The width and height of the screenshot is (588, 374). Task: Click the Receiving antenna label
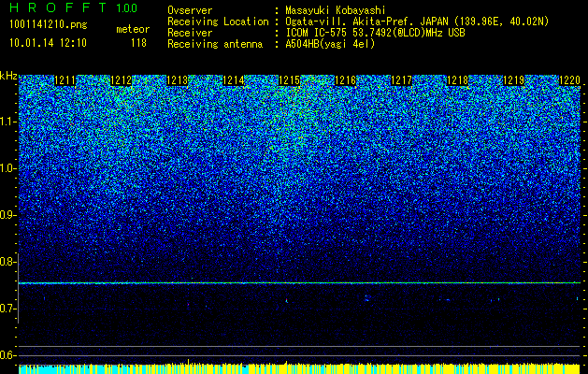point(215,44)
